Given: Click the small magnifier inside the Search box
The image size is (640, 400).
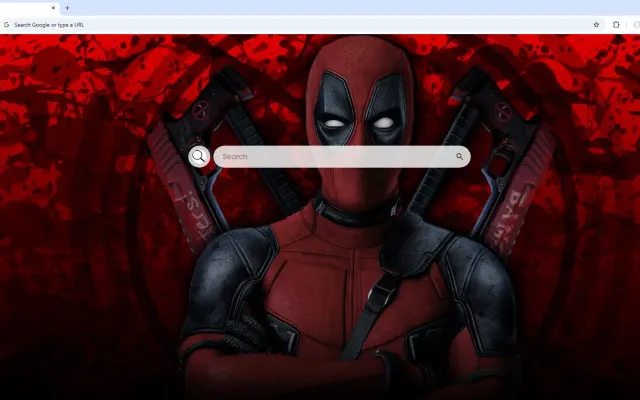Looking at the screenshot, I should (459, 156).
